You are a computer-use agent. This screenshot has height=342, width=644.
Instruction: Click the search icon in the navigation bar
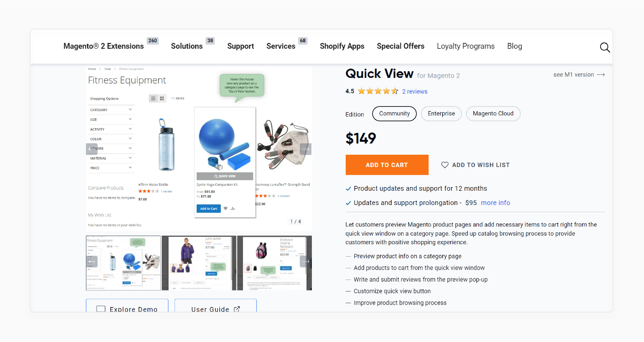(605, 46)
